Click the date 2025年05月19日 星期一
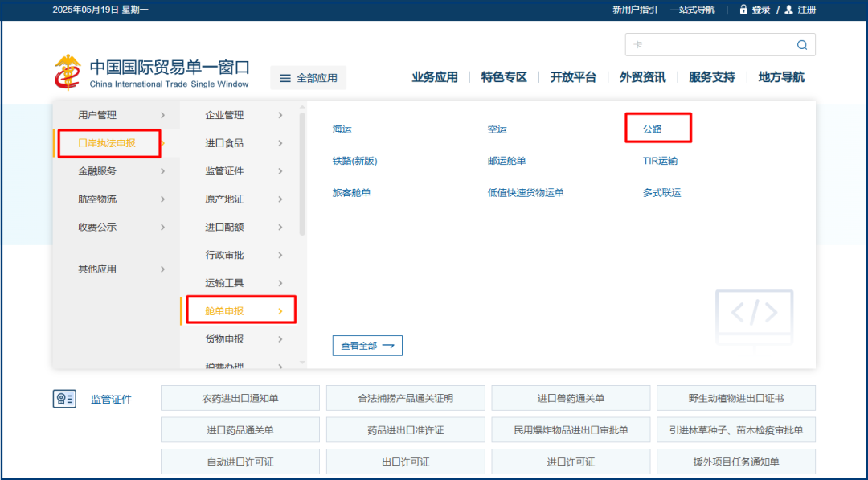The width and height of the screenshot is (868, 480). [100, 10]
